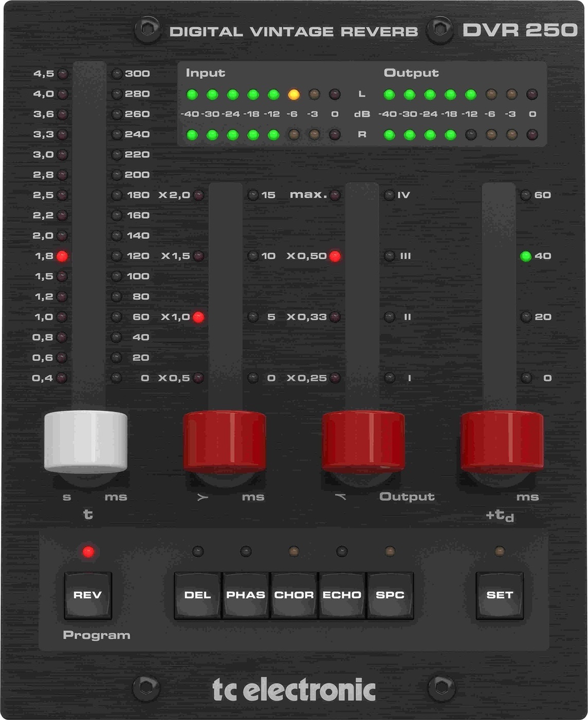The width and height of the screenshot is (588, 720).
Task: Click the lit X1,0 multiplier LED
Action: (x=198, y=317)
